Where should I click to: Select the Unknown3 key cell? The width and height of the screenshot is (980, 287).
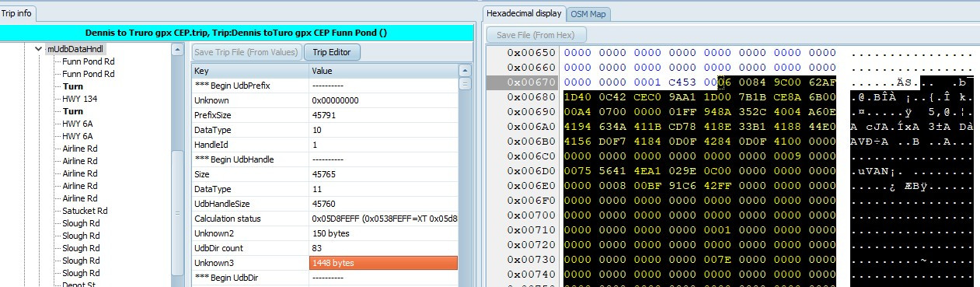[x=249, y=263]
